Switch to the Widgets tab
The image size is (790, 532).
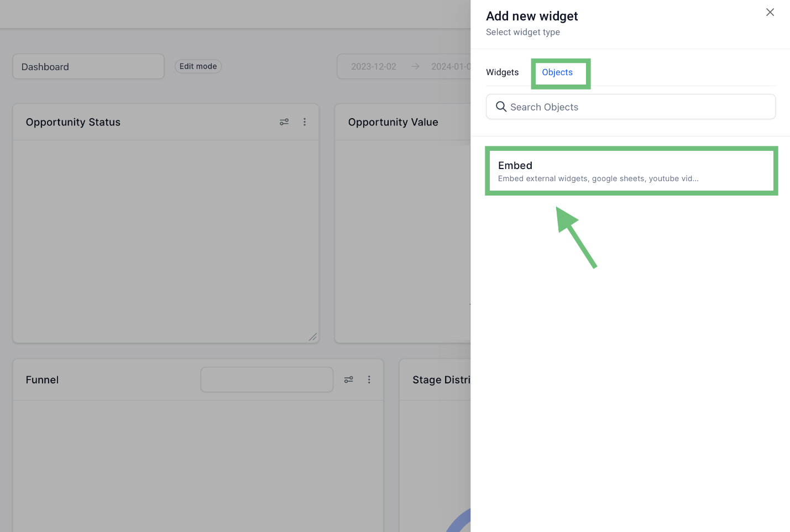click(502, 72)
